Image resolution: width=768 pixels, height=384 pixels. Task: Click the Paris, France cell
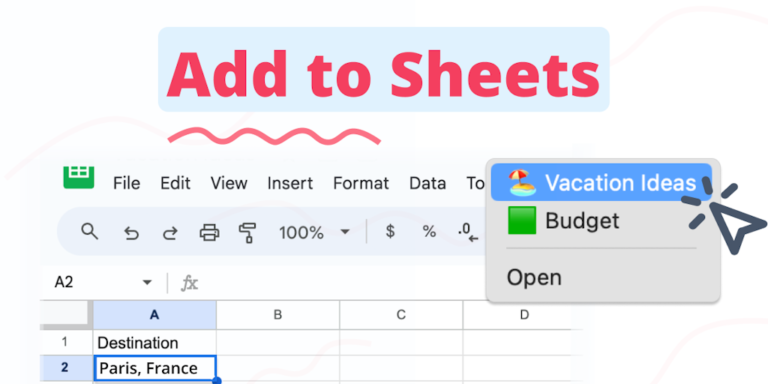coord(154,368)
